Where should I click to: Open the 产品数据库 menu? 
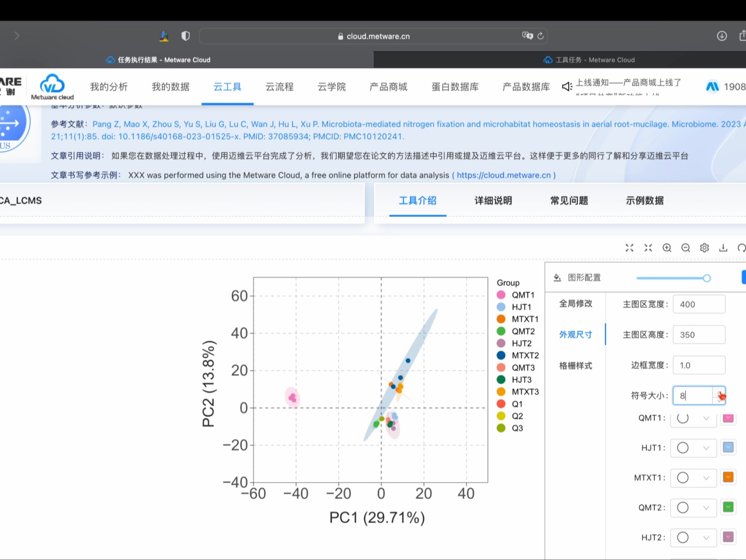point(526,87)
